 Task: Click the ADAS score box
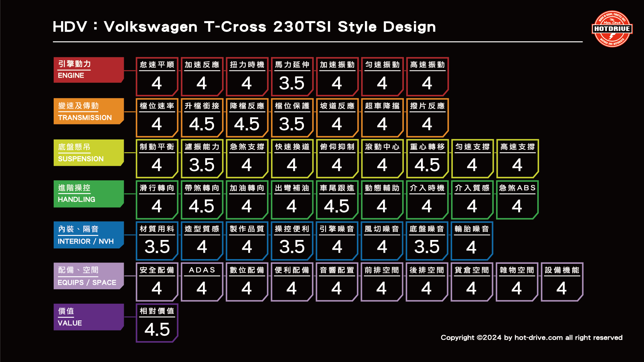[x=202, y=282]
